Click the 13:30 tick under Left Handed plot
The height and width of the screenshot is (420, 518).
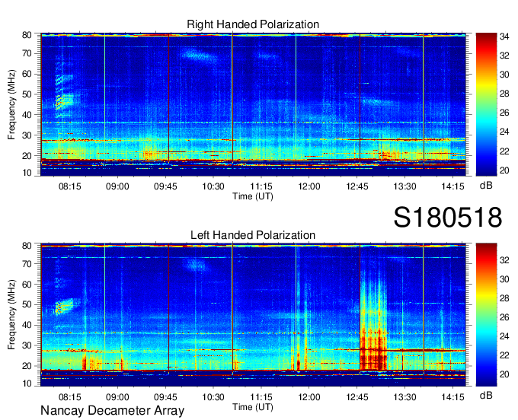coord(404,397)
